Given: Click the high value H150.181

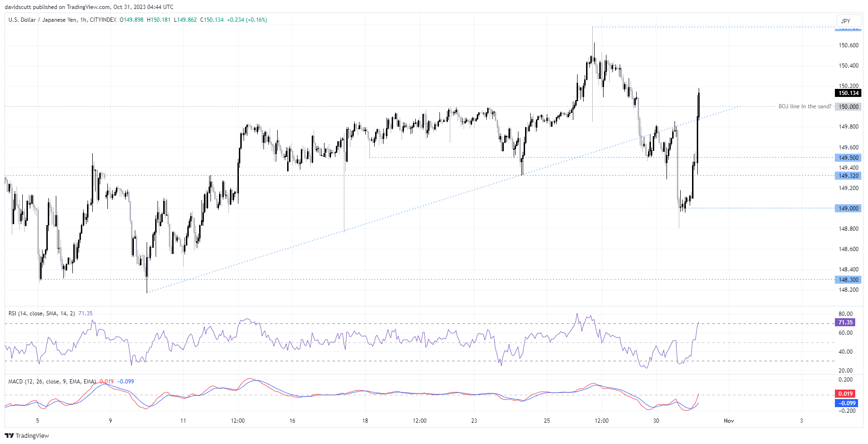Looking at the screenshot, I should [x=158, y=20].
